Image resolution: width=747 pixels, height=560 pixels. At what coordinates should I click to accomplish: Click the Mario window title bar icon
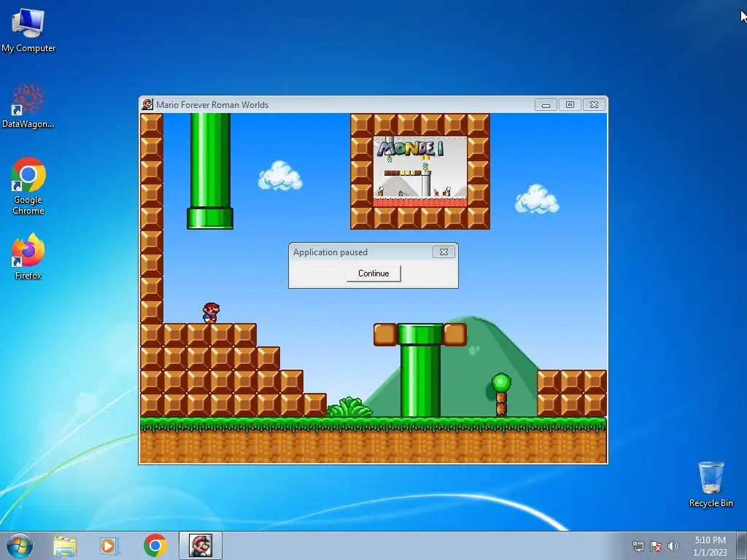(147, 104)
